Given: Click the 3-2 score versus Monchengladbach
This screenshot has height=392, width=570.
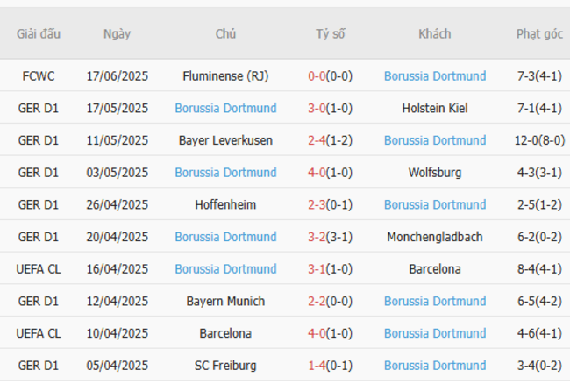Looking at the screenshot, I should 317,237.
